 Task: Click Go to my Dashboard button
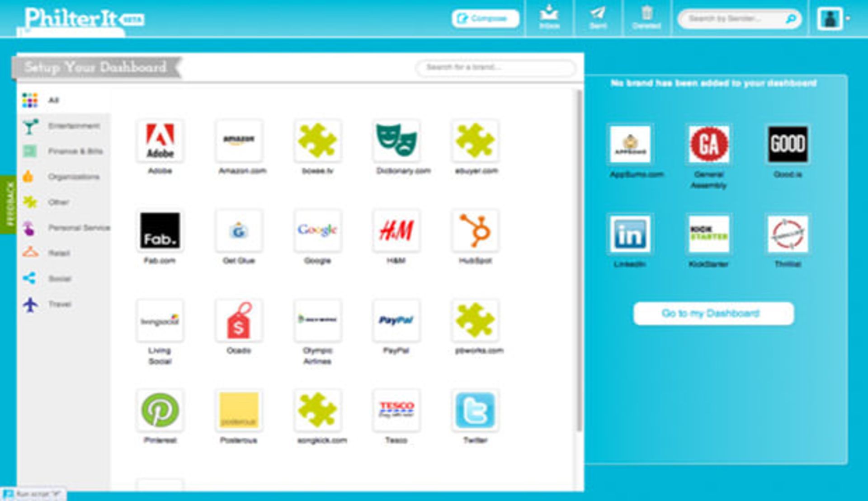click(x=713, y=313)
